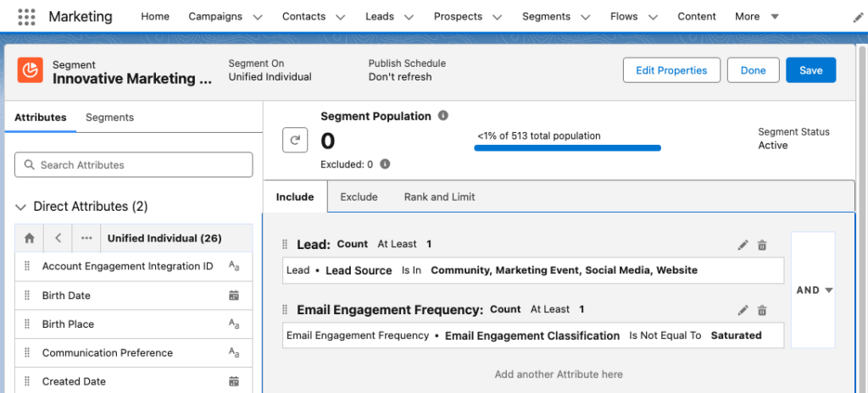This screenshot has width=868, height=393.
Task: Edit the Lead rule with pencil icon
Action: (743, 246)
